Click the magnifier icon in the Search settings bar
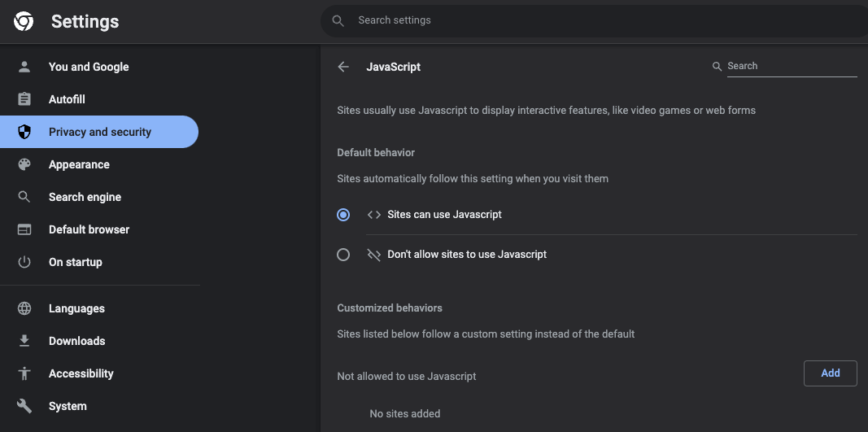 click(338, 20)
